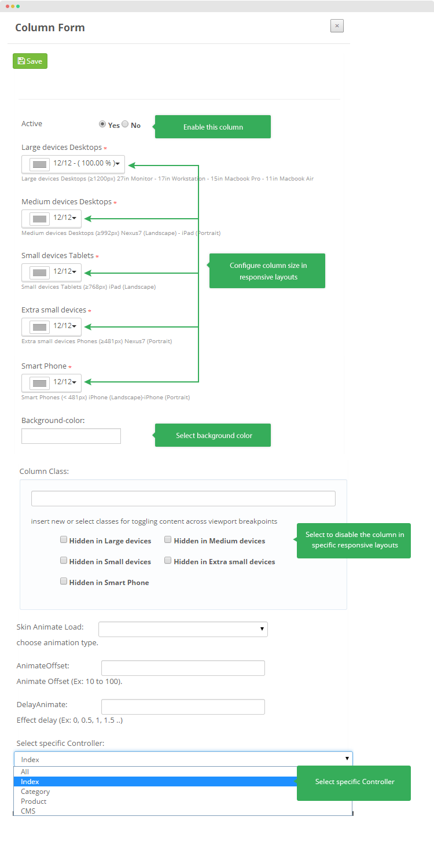Choose Category from the controller list
The image size is (434, 868).
35,792
